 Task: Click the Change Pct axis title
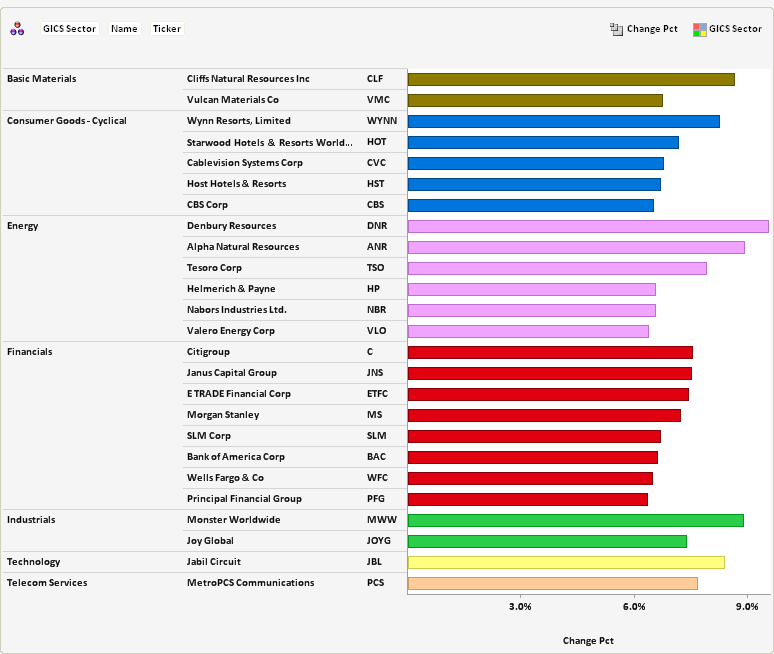click(x=588, y=641)
